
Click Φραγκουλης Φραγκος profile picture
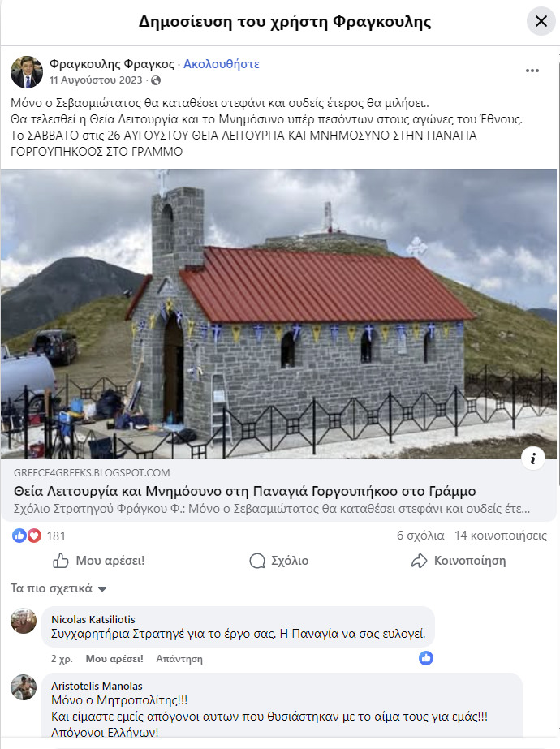click(27, 72)
